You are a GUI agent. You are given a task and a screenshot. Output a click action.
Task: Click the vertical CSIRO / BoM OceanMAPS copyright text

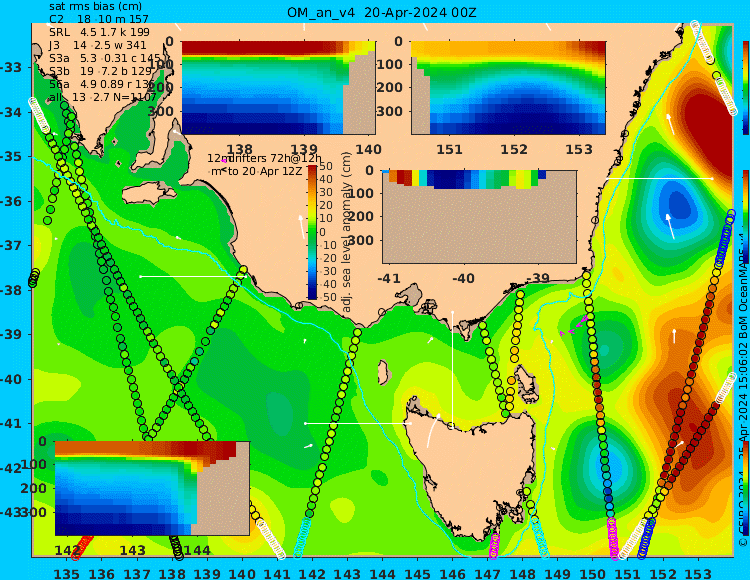pos(743,392)
